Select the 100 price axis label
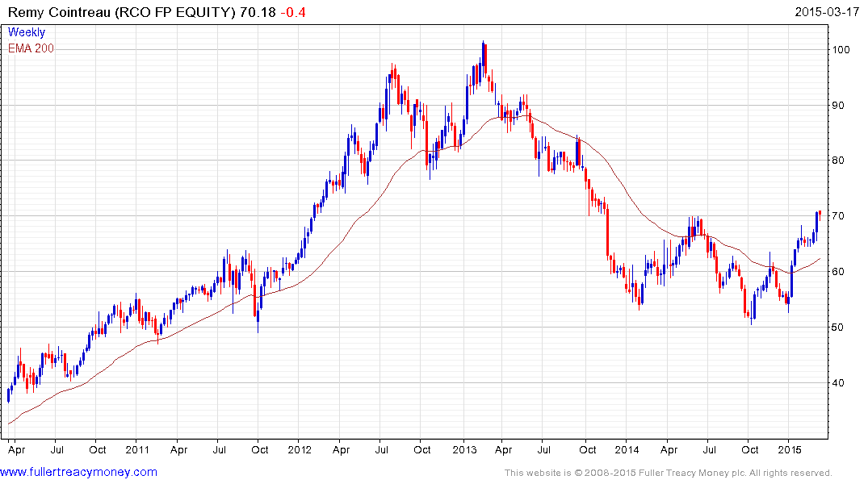Image resolution: width=868 pixels, height=484 pixels. (841, 49)
